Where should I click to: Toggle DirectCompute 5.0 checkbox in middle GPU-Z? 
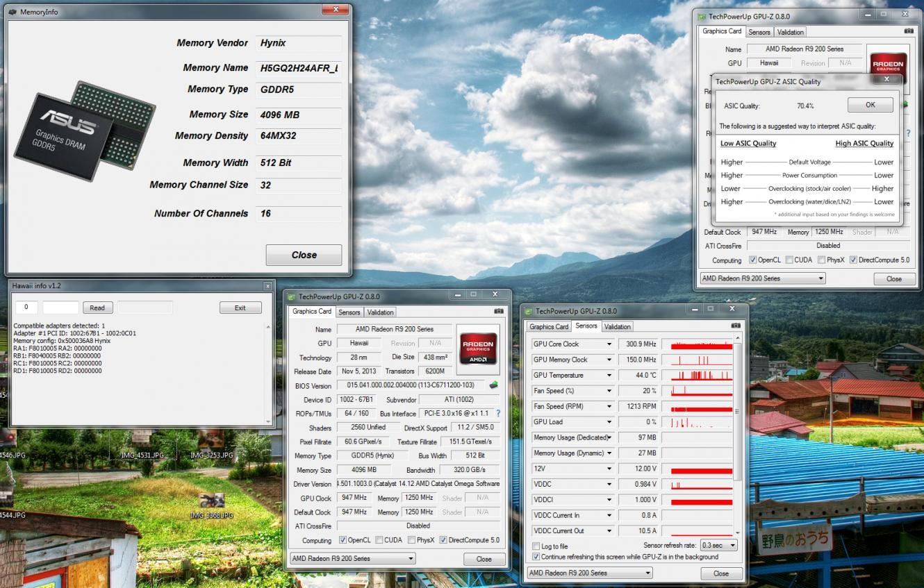pos(443,540)
